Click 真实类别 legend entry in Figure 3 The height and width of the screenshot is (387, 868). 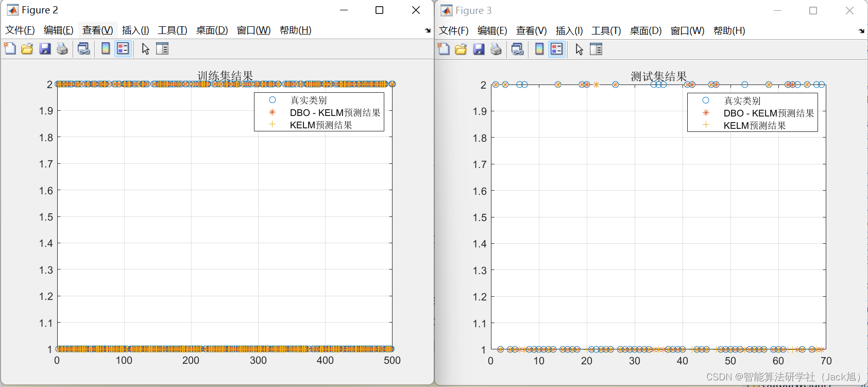point(742,100)
